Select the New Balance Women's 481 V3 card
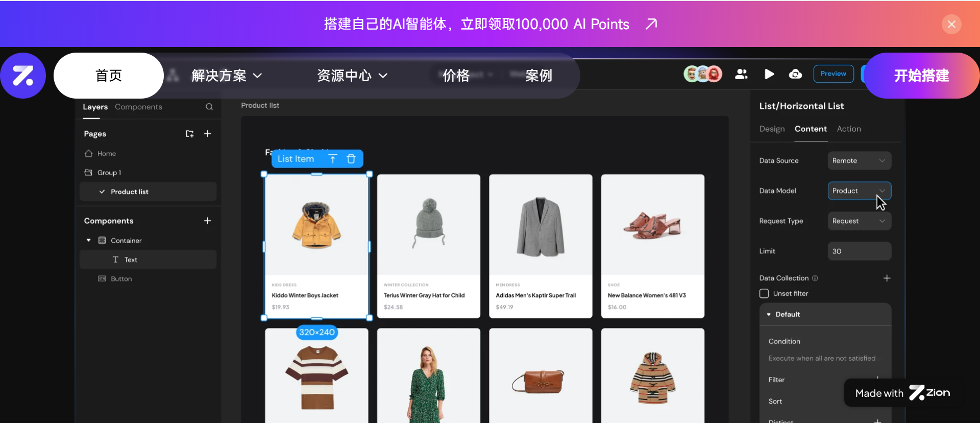The image size is (980, 423). 653,246
